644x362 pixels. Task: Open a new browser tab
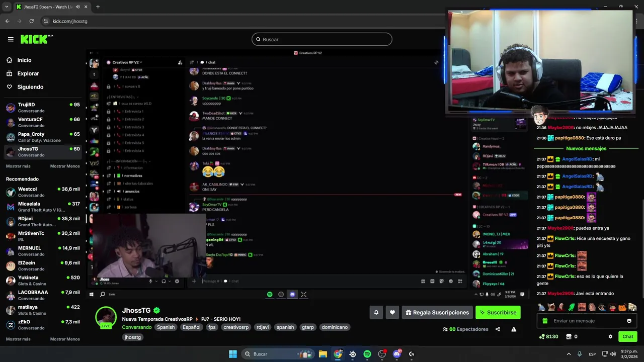(x=98, y=7)
